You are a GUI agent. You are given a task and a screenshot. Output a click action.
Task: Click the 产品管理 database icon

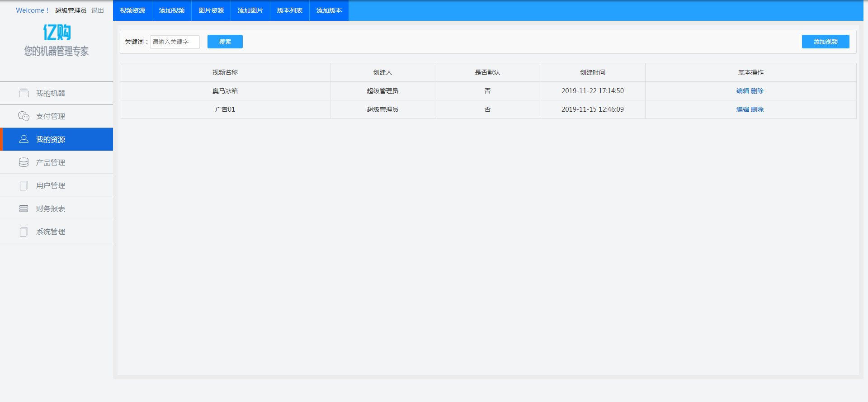[24, 162]
